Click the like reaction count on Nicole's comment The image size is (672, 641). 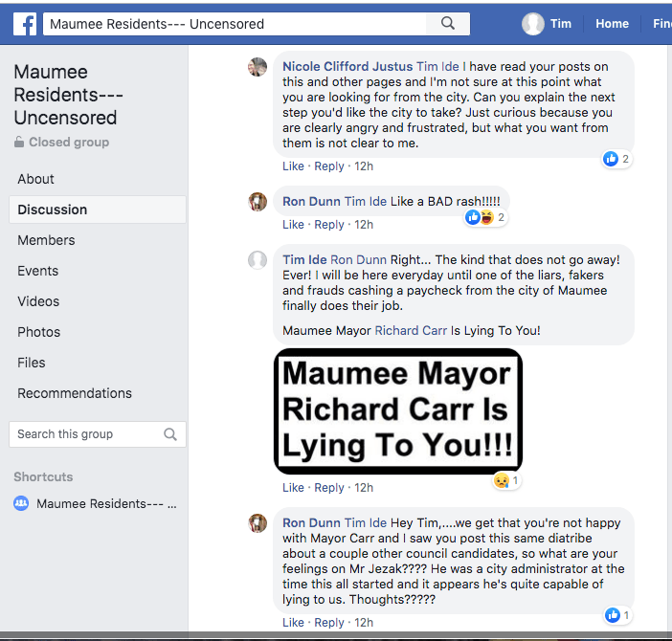click(616, 159)
